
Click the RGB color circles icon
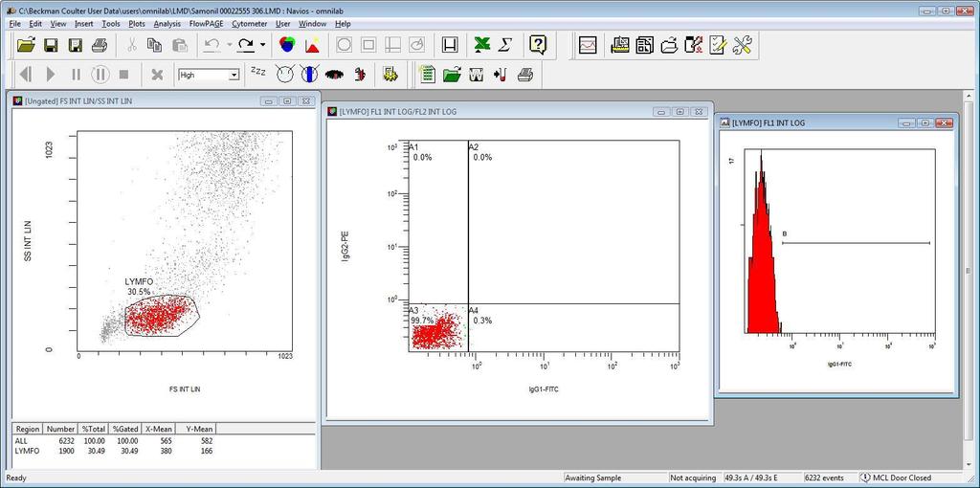pyautogui.click(x=287, y=45)
